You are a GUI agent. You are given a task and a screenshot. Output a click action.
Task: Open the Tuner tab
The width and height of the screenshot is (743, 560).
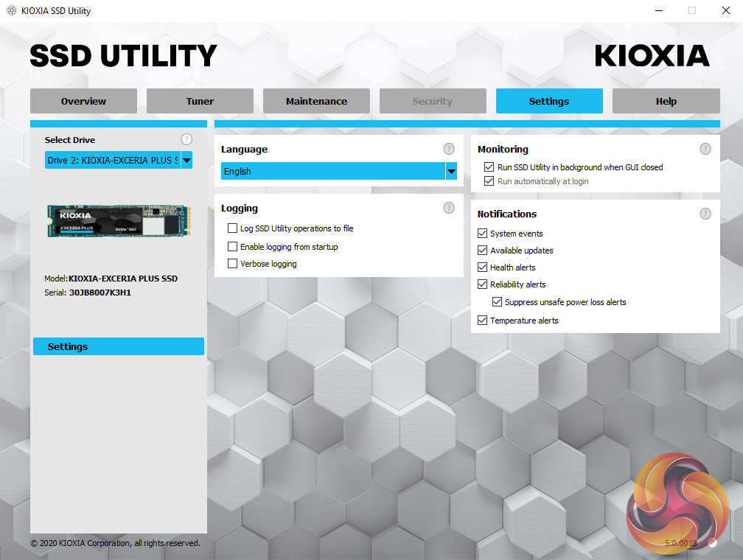coord(200,101)
